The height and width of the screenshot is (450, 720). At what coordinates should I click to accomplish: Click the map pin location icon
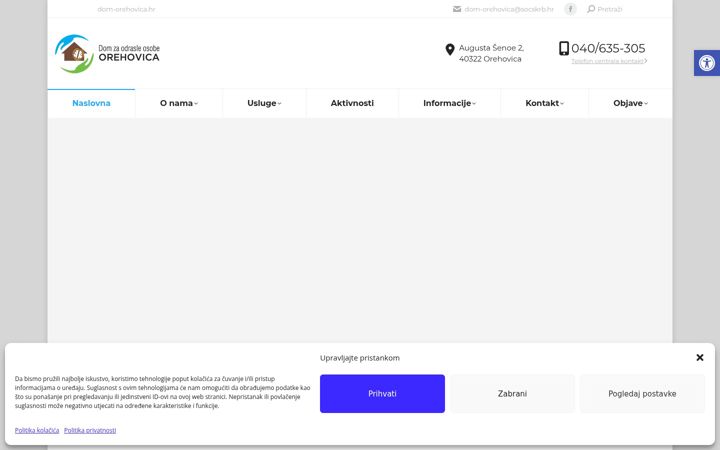click(x=450, y=50)
